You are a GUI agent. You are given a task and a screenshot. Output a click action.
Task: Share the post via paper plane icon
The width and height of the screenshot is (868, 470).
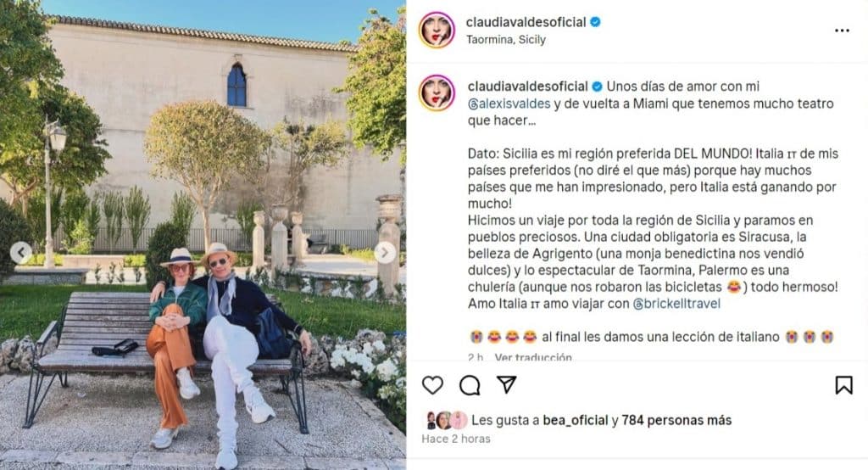coord(507,384)
